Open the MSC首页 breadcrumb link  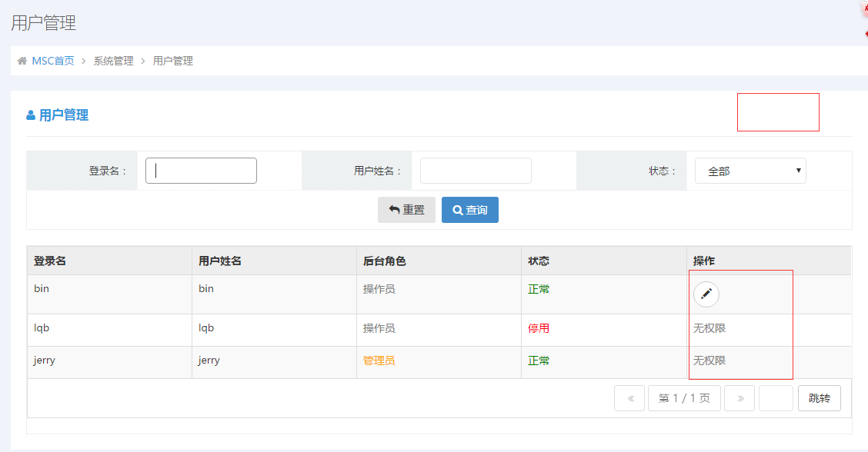[53, 61]
